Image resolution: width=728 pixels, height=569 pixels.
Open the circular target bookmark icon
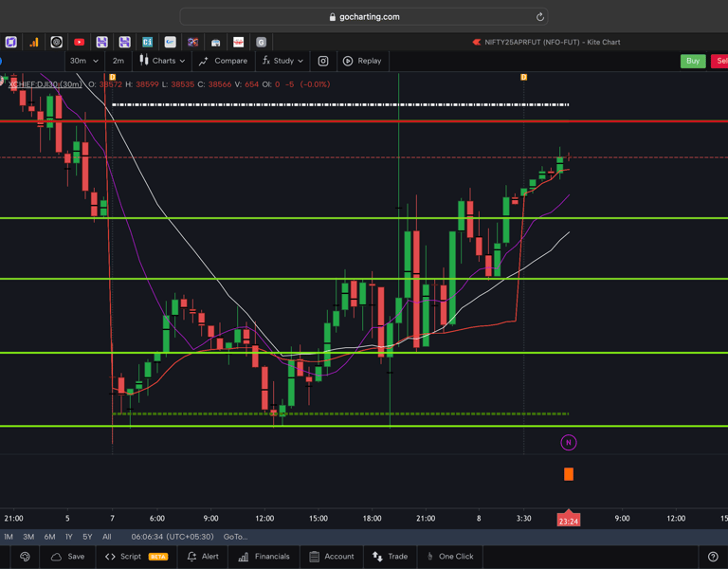pos(57,43)
